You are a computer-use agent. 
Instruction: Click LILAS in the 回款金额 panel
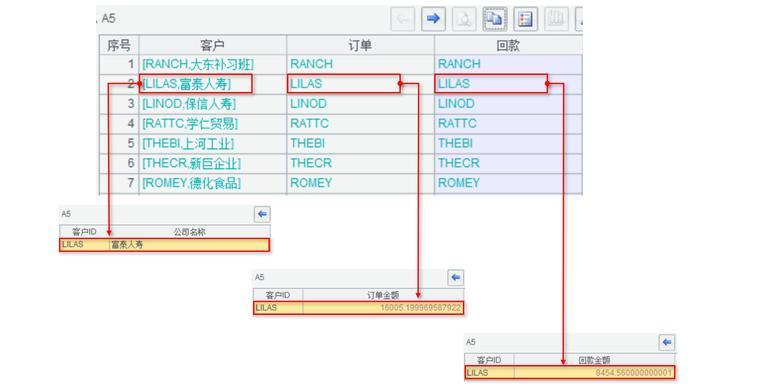click(489, 372)
